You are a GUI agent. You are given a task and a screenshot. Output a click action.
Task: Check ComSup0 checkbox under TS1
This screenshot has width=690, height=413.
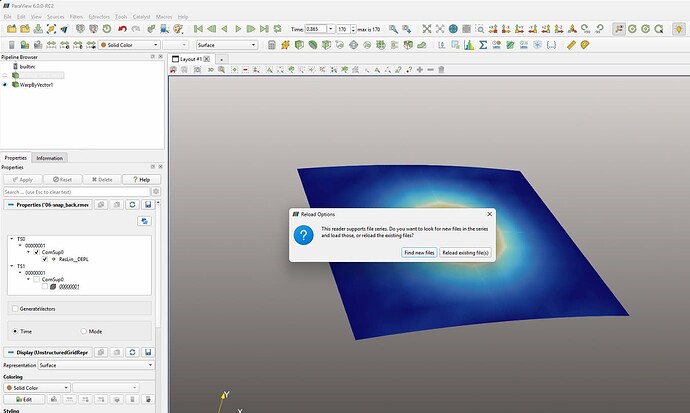tap(37, 280)
